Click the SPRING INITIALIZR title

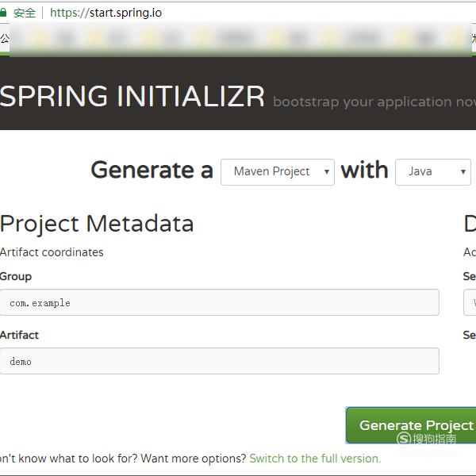tap(132, 96)
